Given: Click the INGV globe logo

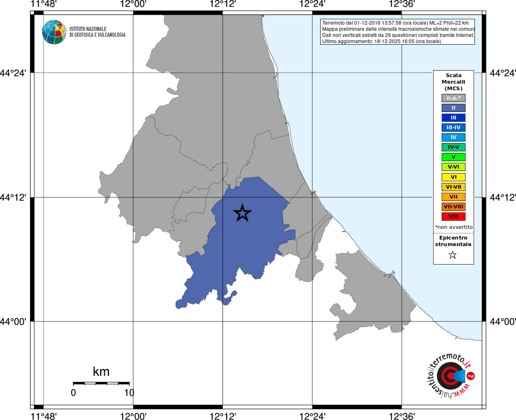Looking at the screenshot, I should [54, 32].
